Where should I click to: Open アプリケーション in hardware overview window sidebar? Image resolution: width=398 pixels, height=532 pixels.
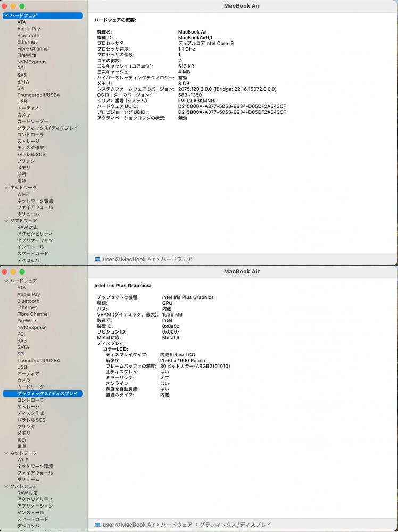pos(35,240)
